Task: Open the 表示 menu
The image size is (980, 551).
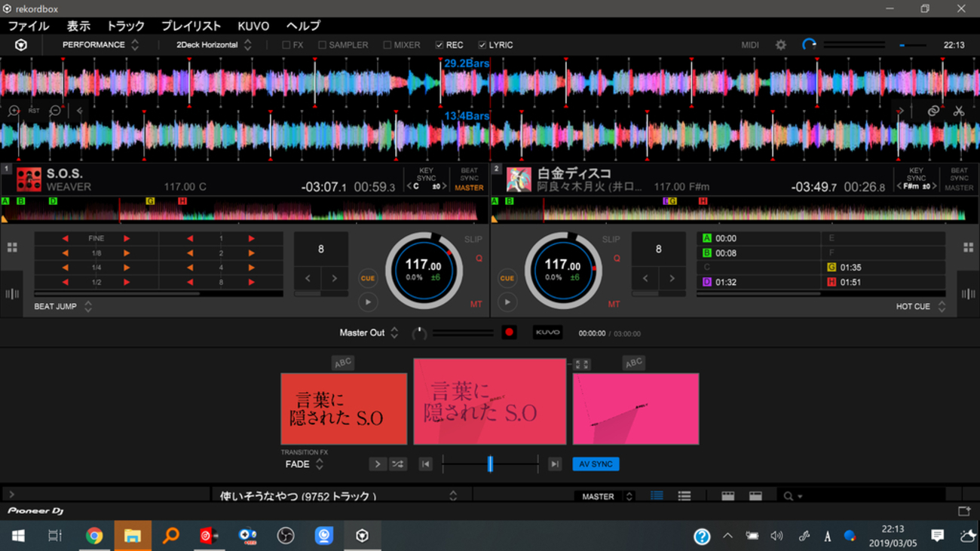Action: (78, 26)
